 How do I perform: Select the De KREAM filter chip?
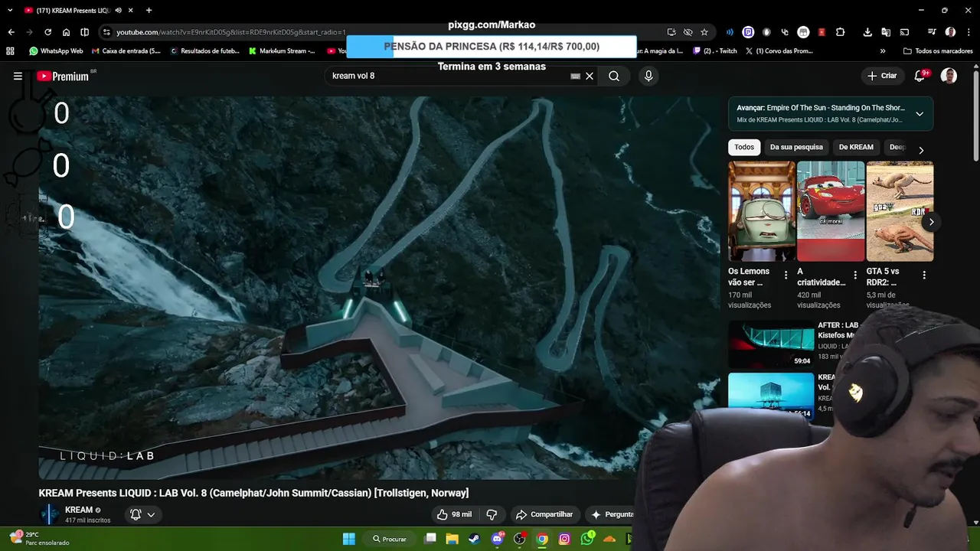[856, 147]
